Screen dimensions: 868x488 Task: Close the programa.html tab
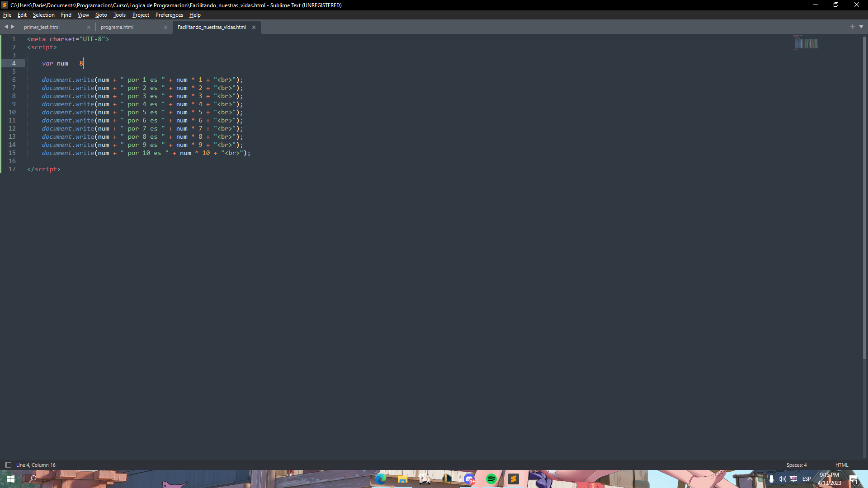pyautogui.click(x=165, y=28)
